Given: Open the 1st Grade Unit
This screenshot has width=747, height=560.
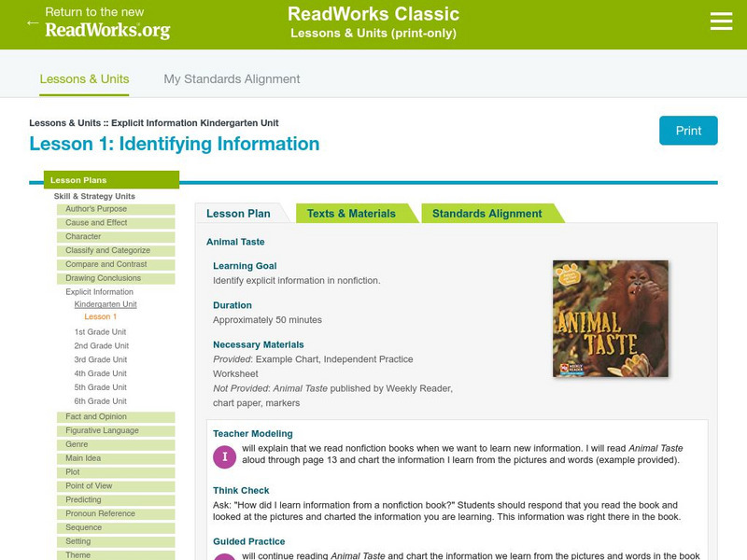Looking at the screenshot, I should (100, 332).
